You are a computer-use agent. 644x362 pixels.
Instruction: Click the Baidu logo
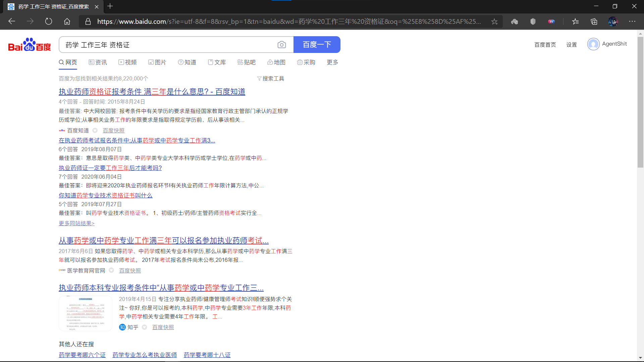click(x=30, y=45)
